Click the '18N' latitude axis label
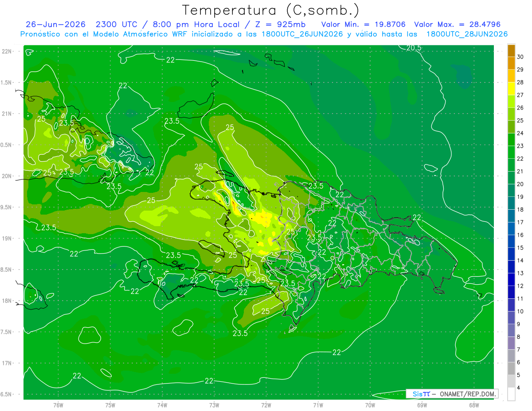This screenshot has width=532, height=411. (7, 301)
